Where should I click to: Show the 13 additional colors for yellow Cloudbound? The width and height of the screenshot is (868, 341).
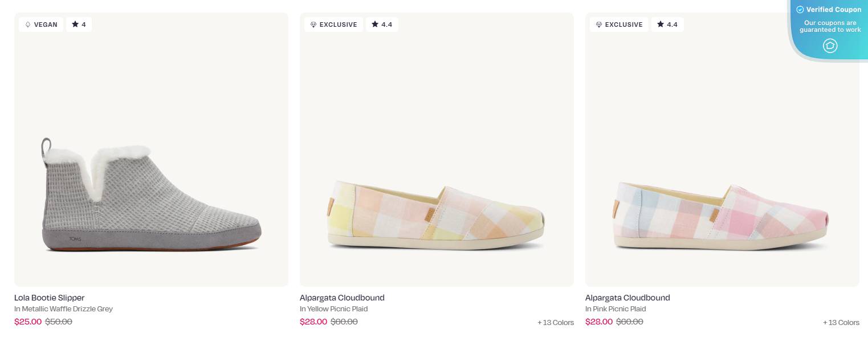(x=555, y=322)
